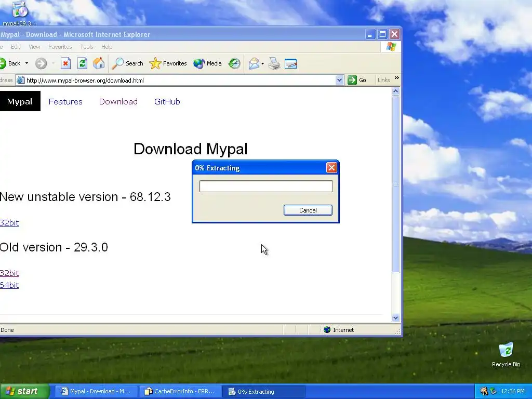Click the 64bit download link
This screenshot has width=532, height=399.
[x=9, y=285]
